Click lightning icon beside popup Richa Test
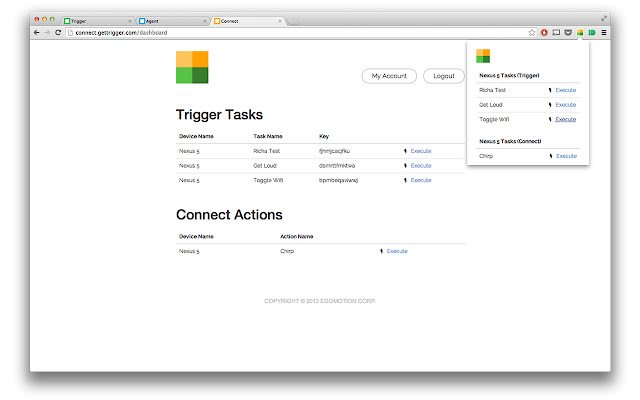The image size is (640, 400). 550,90
